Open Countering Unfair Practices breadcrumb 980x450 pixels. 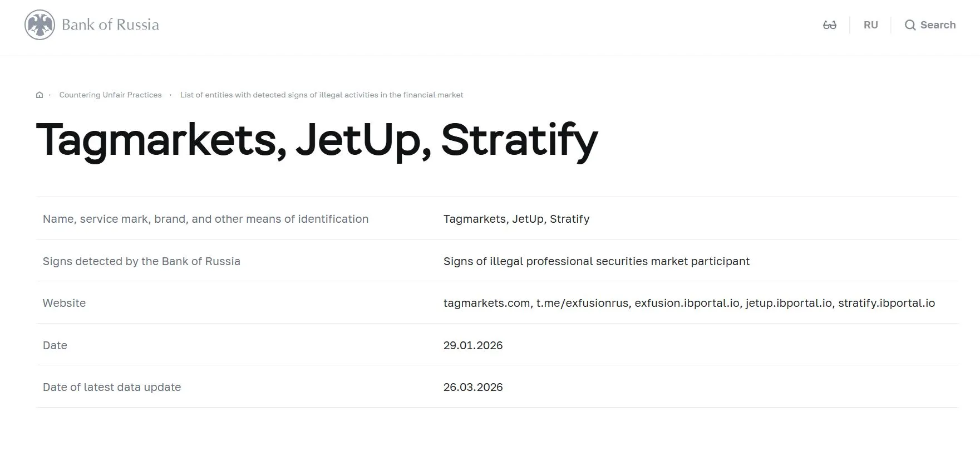[110, 95]
